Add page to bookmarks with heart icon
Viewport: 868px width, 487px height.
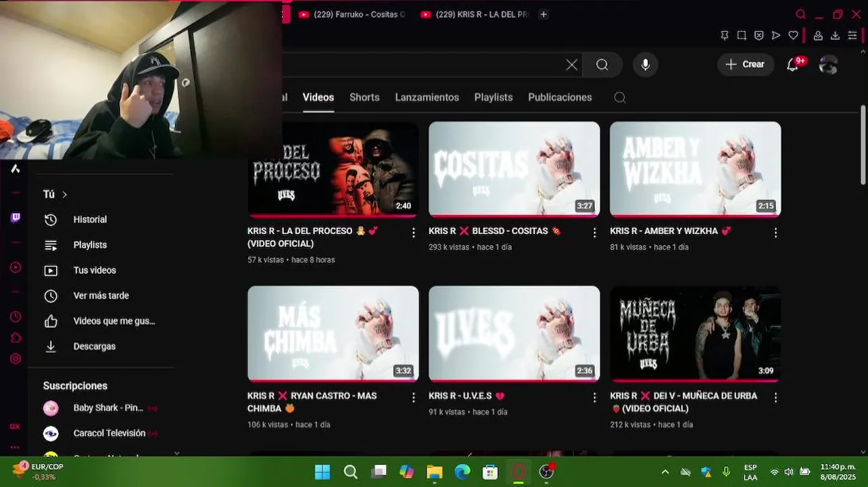coord(794,35)
